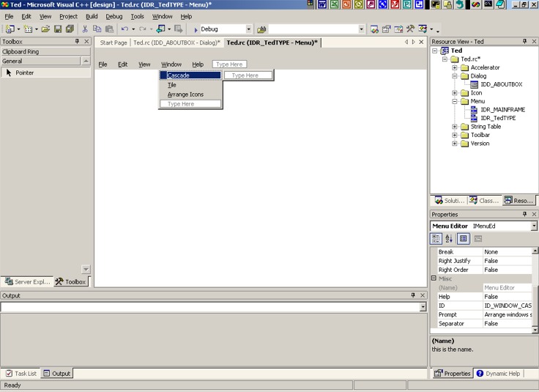The width and height of the screenshot is (539, 392).
Task: Expand the String Table folder
Action: click(455, 127)
